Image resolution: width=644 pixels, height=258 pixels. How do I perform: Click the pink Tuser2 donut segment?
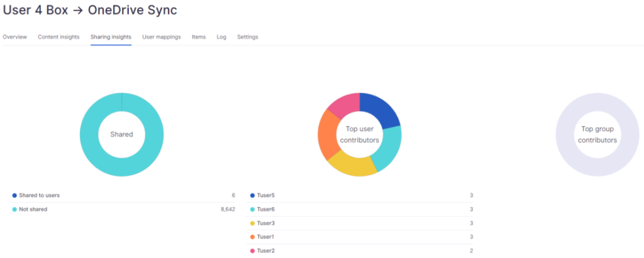coord(347,104)
